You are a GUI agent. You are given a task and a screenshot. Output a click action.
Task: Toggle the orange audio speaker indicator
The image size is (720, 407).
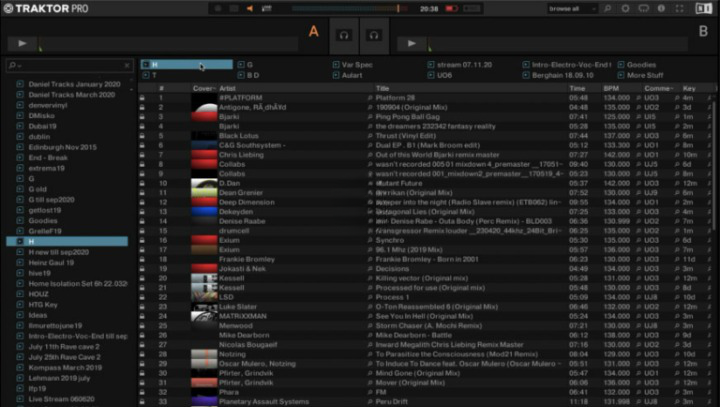point(250,8)
